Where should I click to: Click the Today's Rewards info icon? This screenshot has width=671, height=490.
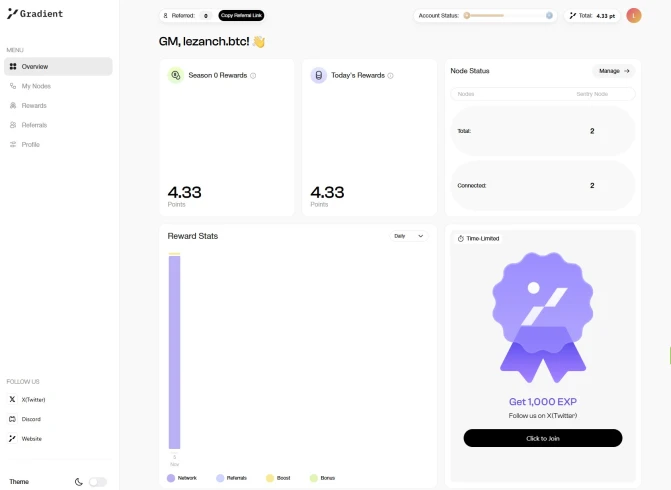tap(390, 76)
